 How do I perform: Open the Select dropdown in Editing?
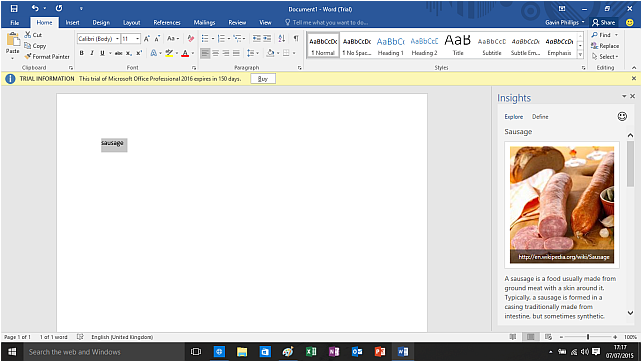tap(605, 56)
